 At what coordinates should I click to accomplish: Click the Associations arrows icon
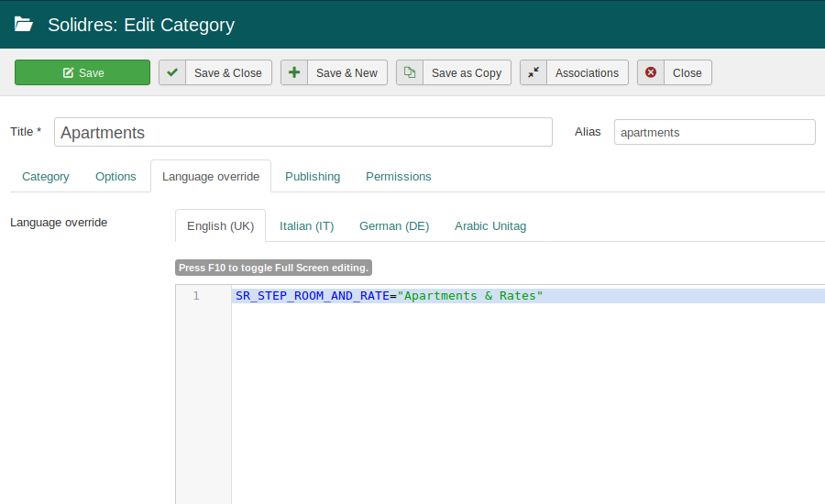click(x=533, y=72)
